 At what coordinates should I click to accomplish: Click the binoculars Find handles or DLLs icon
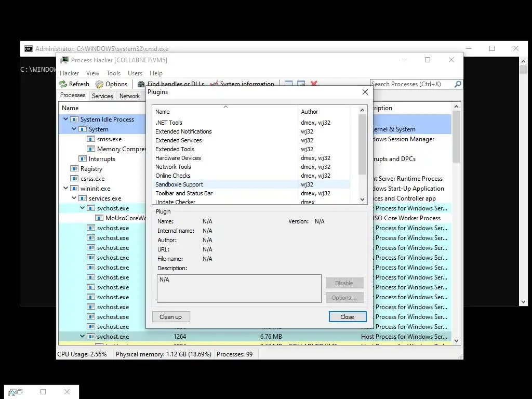(141, 84)
